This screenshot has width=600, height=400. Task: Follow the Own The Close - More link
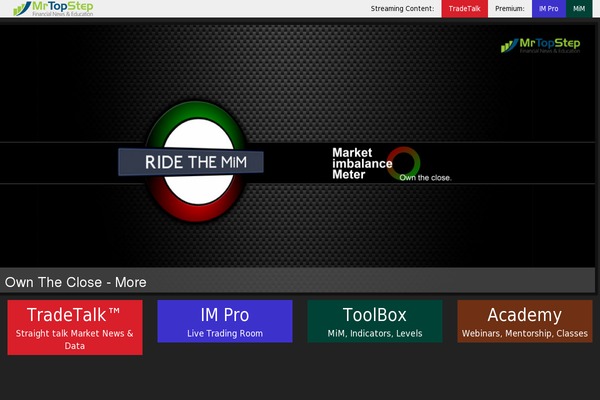pyautogui.click(x=75, y=282)
